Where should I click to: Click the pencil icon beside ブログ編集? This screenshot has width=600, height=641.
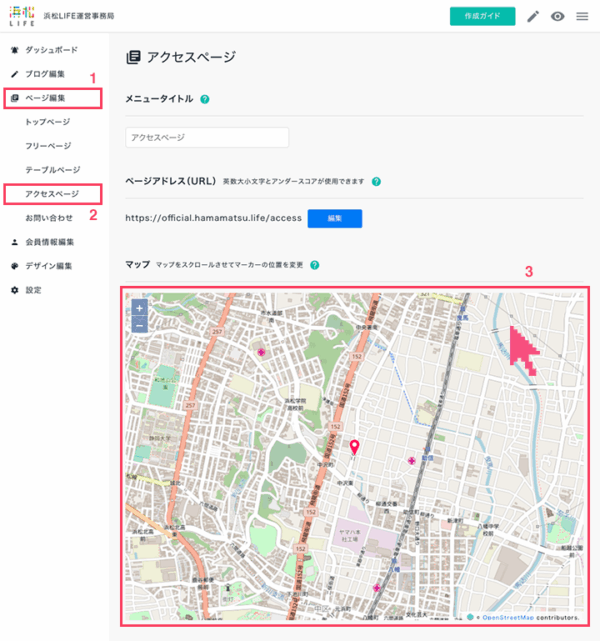[15, 74]
